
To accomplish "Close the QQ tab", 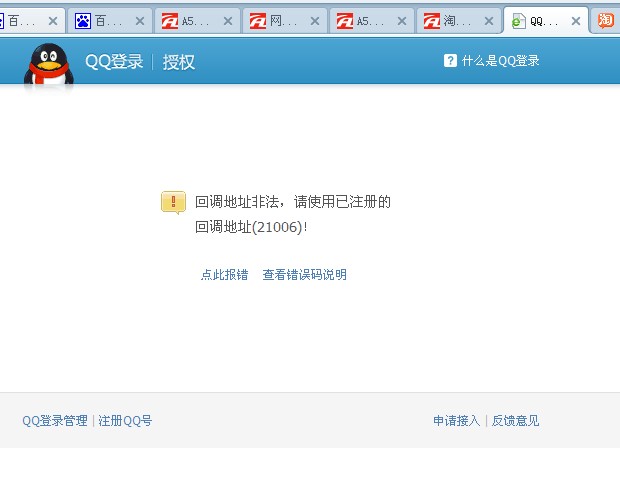I will point(576,21).
